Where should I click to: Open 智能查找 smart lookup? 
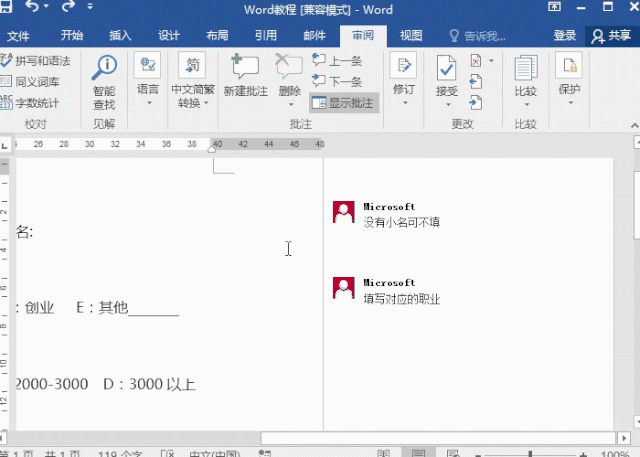point(104,82)
